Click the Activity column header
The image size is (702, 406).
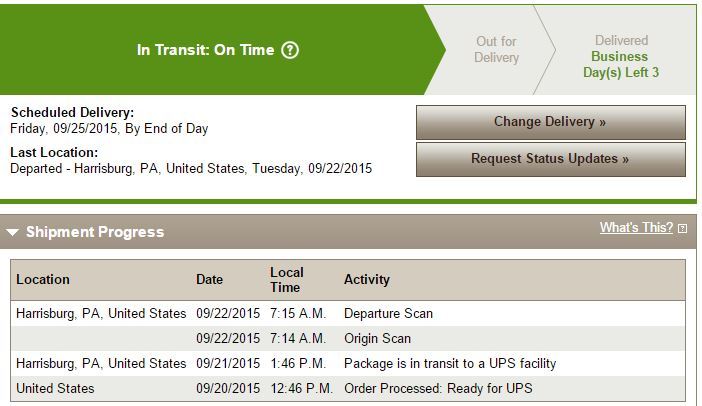click(367, 279)
